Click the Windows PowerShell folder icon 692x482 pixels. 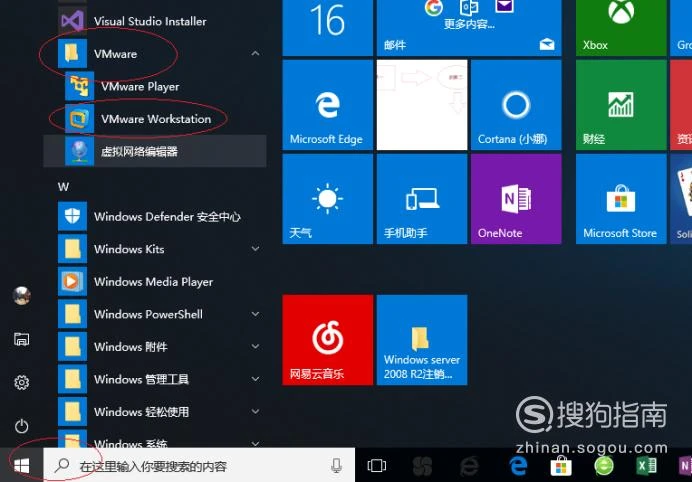[x=72, y=314]
